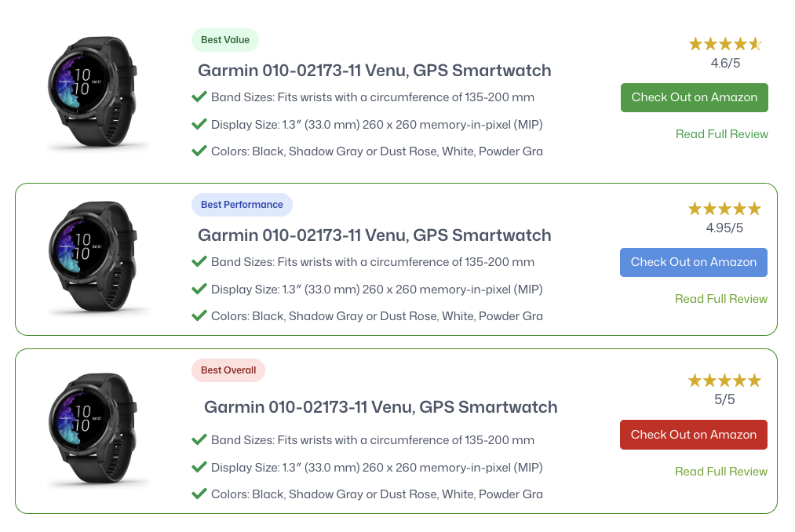Click the star rating icons above 4.6/5
795x532 pixels.
tap(725, 44)
